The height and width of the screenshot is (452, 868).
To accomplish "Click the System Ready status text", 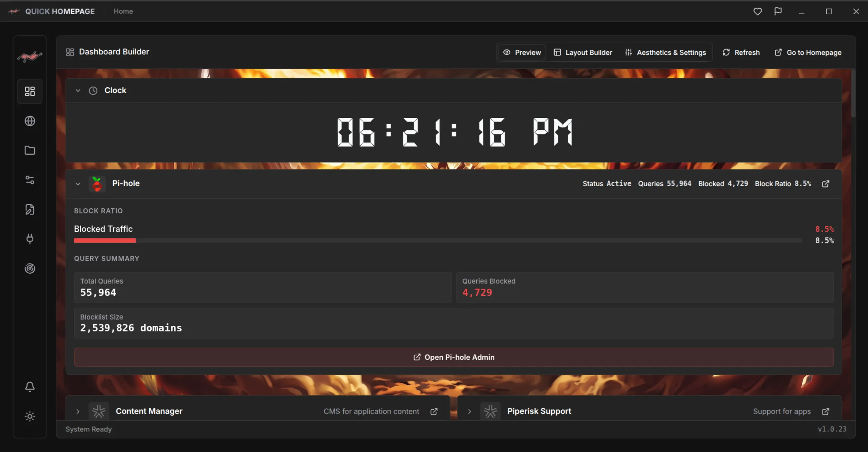I will coord(88,429).
